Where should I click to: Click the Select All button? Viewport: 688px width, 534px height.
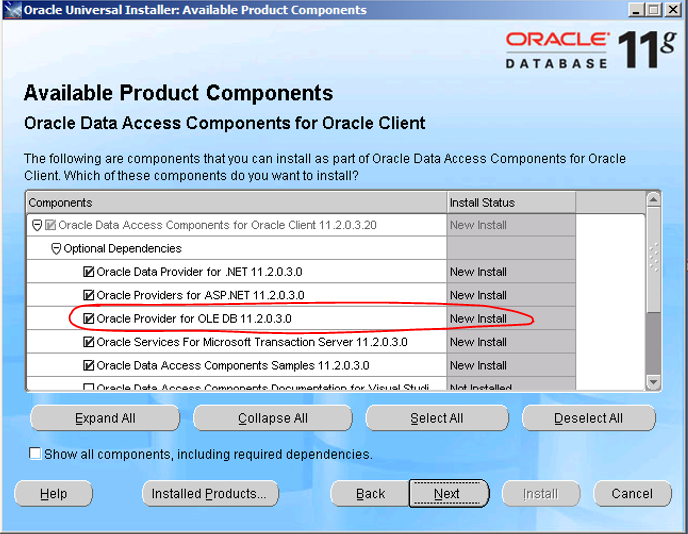pos(436,418)
